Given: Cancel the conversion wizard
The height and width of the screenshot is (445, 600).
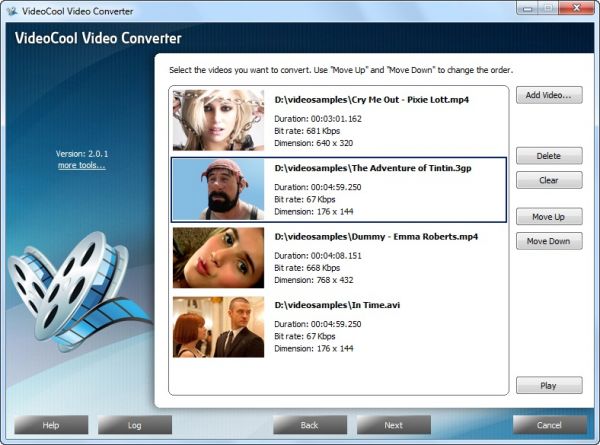Looking at the screenshot, I should [549, 425].
